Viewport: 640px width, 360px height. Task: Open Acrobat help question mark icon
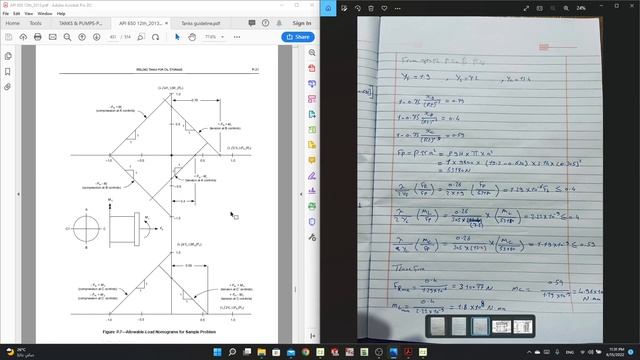[265, 23]
